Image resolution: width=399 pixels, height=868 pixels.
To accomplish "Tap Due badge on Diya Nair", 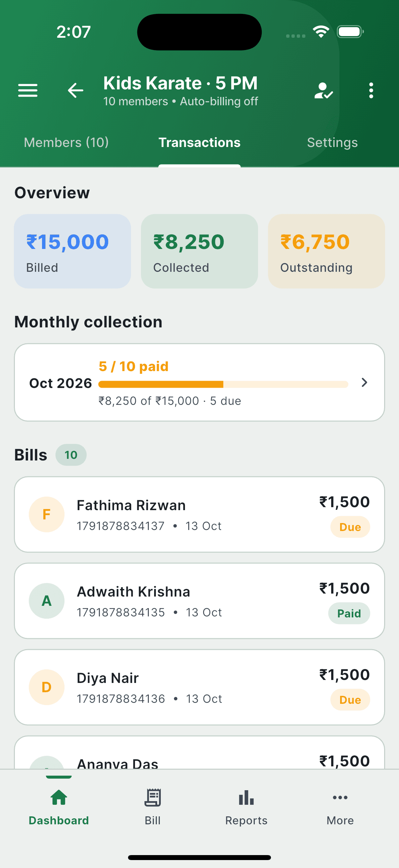I will tap(350, 700).
